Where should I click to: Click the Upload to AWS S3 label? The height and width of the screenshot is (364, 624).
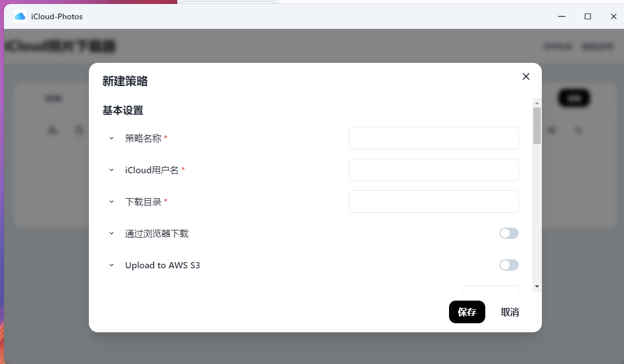click(x=163, y=265)
